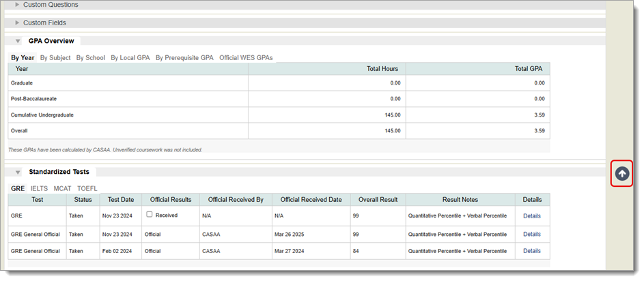Viewport: 644px width, 281px height.
Task: Open the MCAT test tab
Action: [x=62, y=188]
